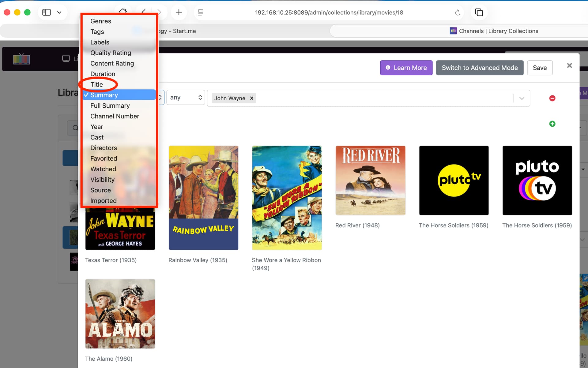Add a new filter with green plus icon
The width and height of the screenshot is (588, 368).
click(552, 124)
